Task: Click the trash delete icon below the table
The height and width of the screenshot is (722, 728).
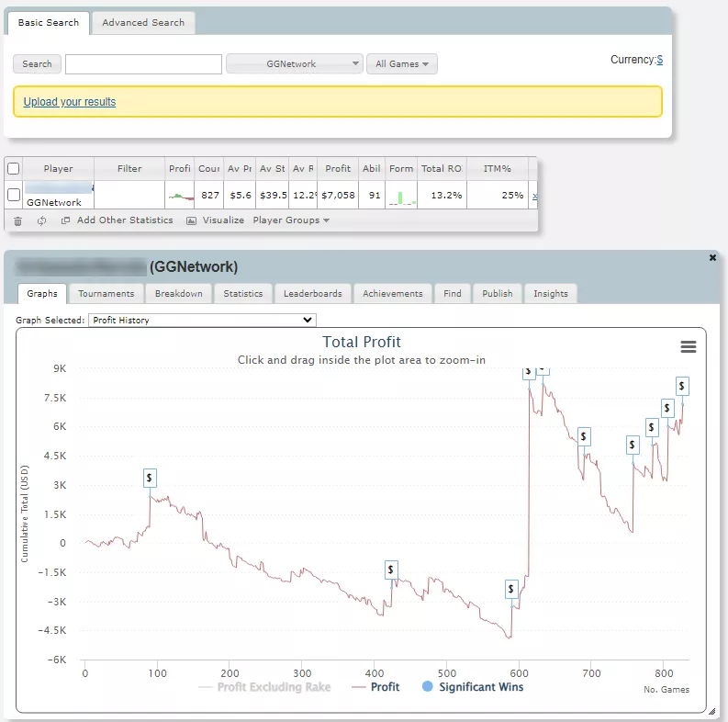Action: pos(17,220)
